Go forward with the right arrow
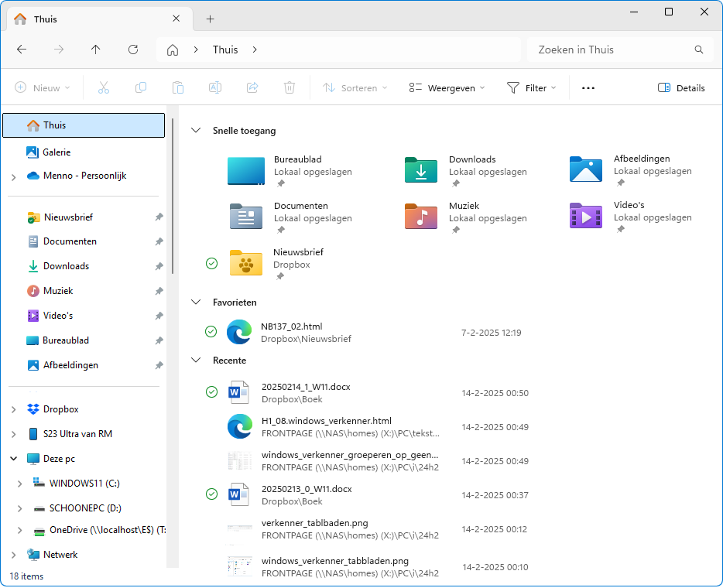This screenshot has width=723, height=588. point(59,50)
